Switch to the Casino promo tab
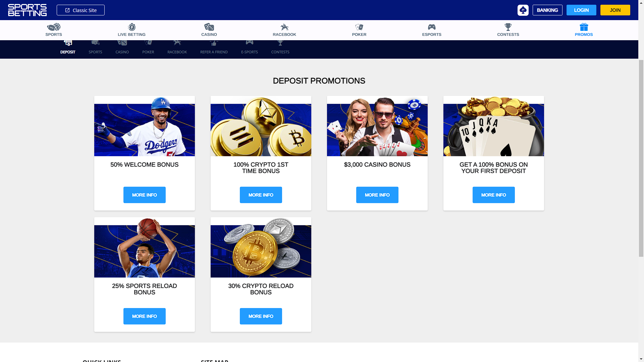Screen dimensions: 644x362 click(122, 47)
